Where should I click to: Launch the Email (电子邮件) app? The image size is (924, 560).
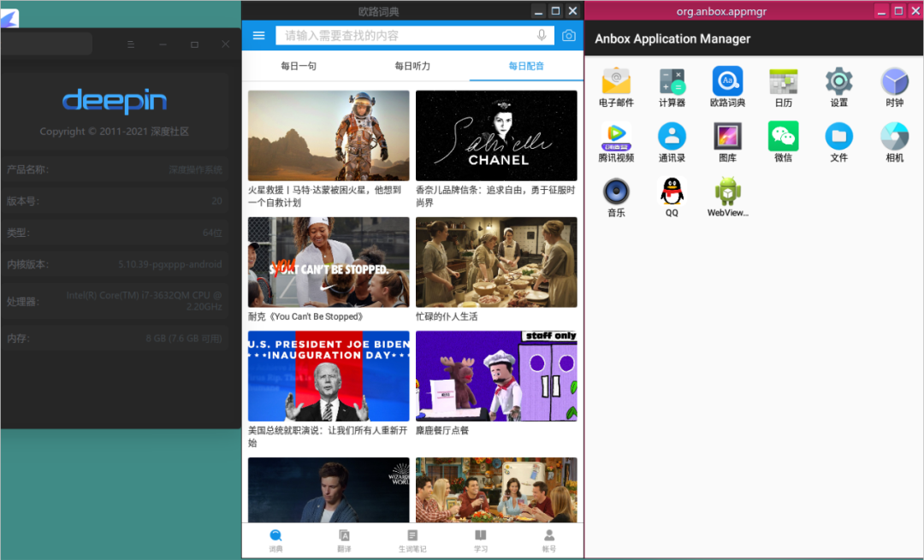click(x=616, y=82)
